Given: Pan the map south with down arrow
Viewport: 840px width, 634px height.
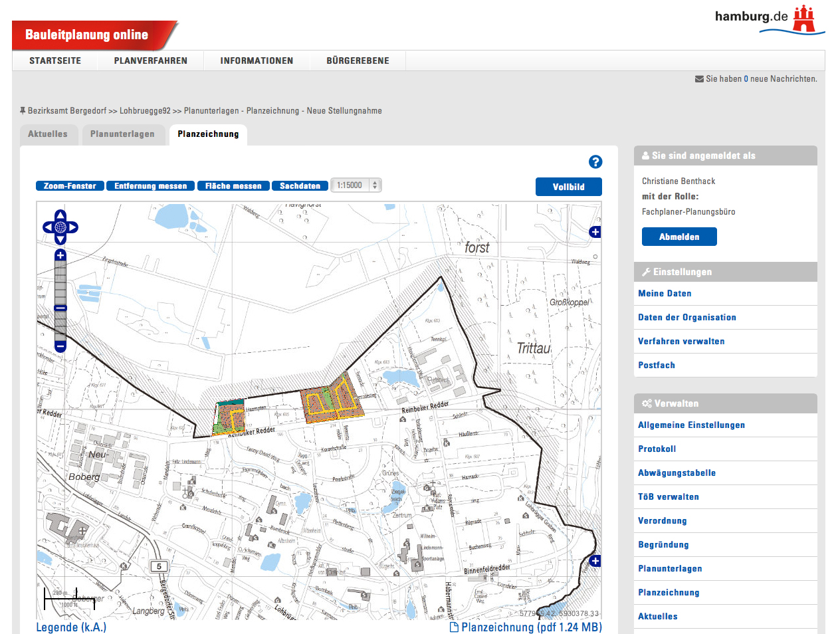Looking at the screenshot, I should point(60,239).
